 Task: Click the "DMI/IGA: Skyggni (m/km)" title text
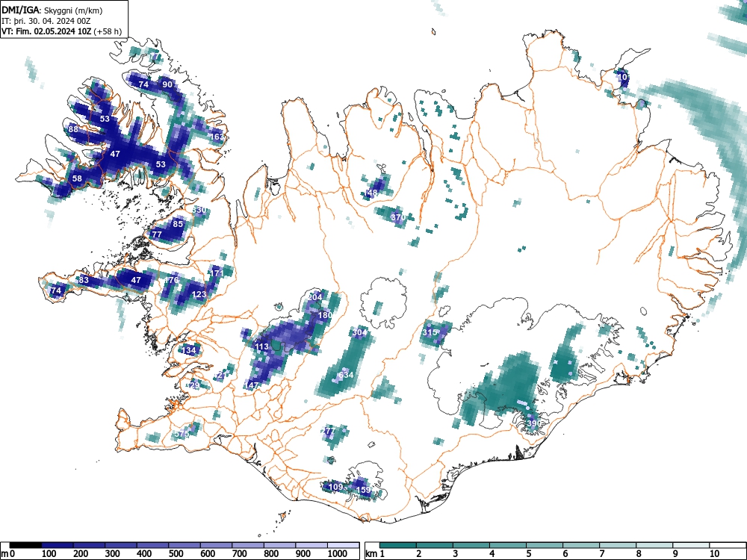click(52, 10)
